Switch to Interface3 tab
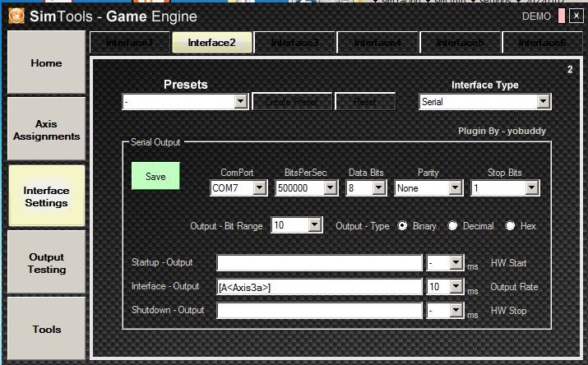Image resolution: width=588 pixels, height=365 pixels. 294,43
